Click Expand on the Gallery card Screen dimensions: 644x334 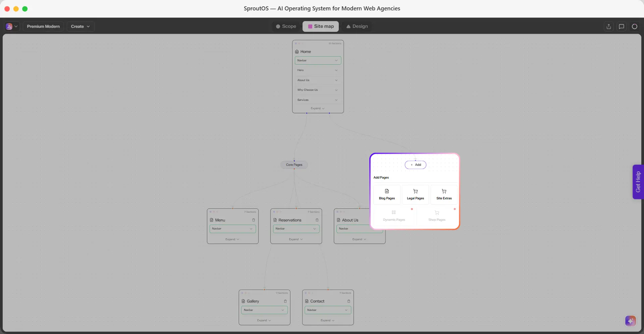pyautogui.click(x=264, y=320)
